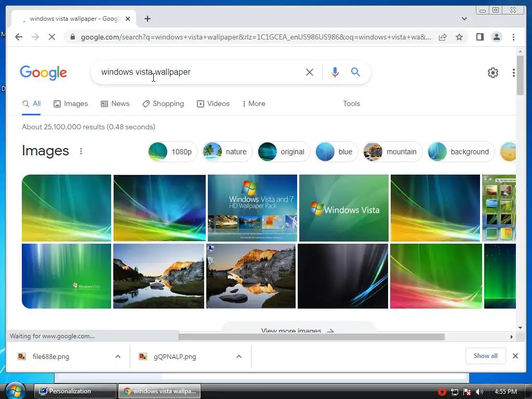
Task: Click the forward navigation arrow
Action: [x=35, y=37]
